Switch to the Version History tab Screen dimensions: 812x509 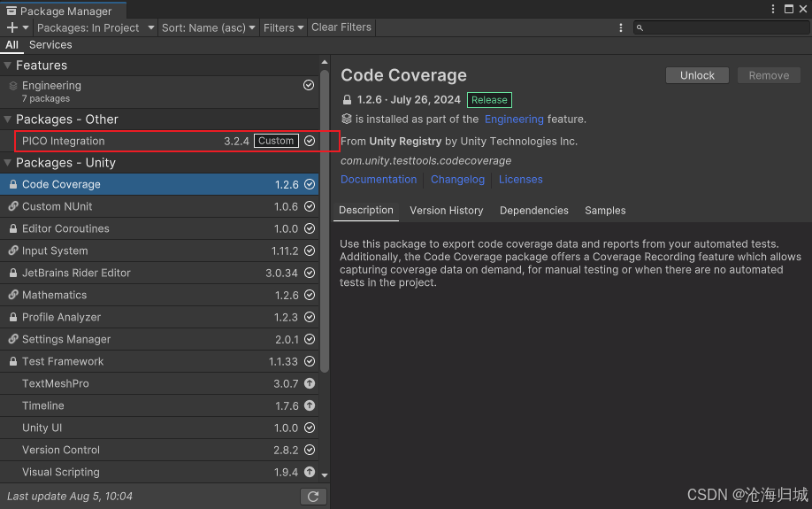(x=447, y=211)
